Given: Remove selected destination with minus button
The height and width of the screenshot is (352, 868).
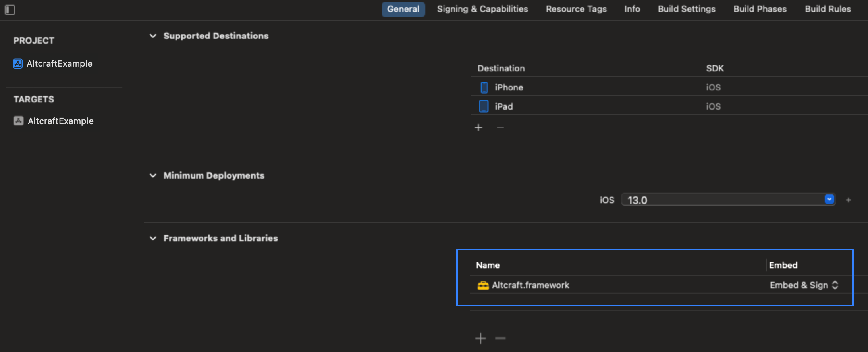Looking at the screenshot, I should (x=500, y=127).
